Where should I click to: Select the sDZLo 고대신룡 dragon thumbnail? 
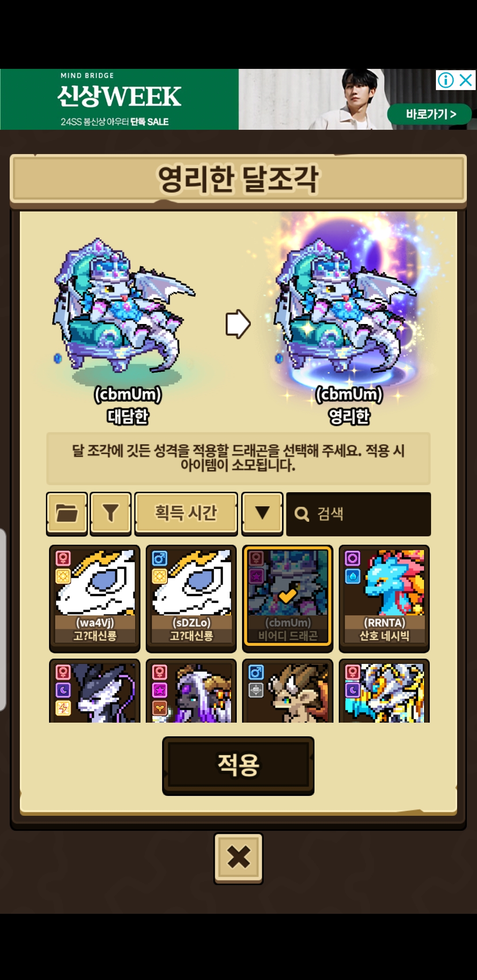[191, 599]
